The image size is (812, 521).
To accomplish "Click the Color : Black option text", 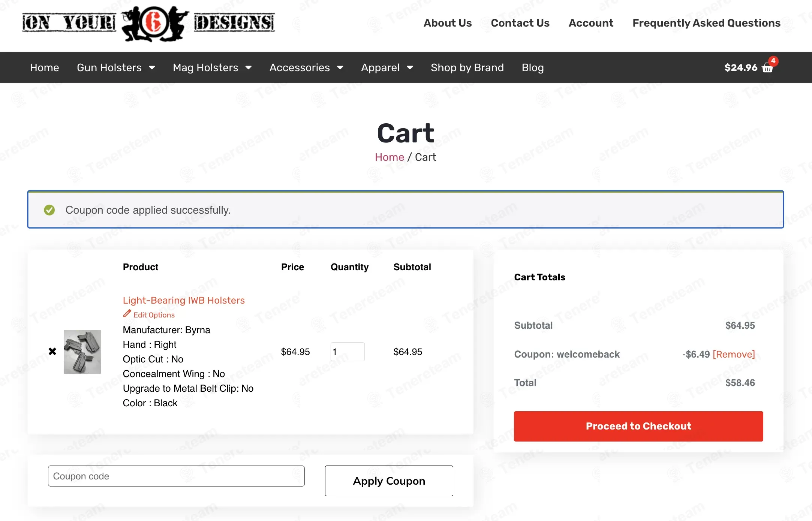I will pyautogui.click(x=150, y=403).
